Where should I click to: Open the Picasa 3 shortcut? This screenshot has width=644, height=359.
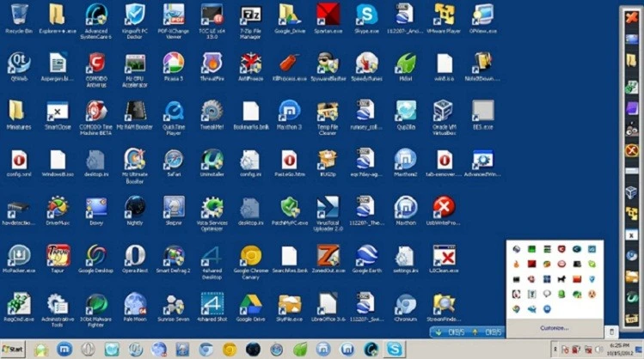pyautogui.click(x=174, y=66)
